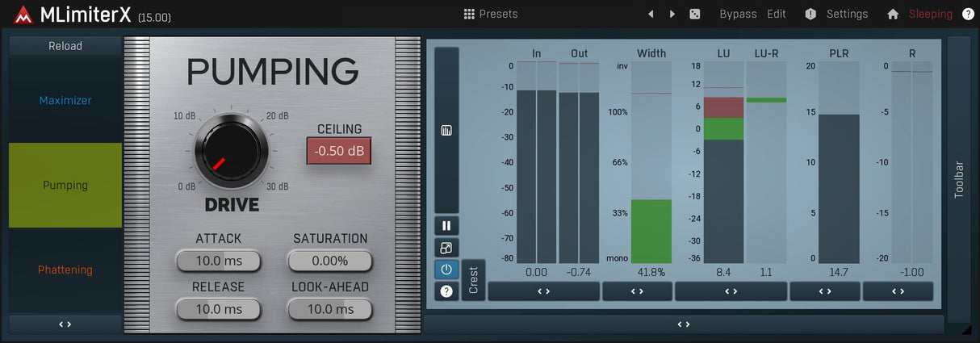Click the Attack 10.0 ms slider field
Viewport: 980px width, 343px height.
coord(219,261)
